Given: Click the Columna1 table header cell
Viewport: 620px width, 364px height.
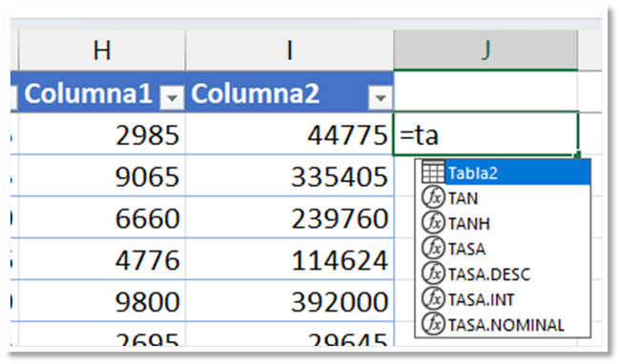Looking at the screenshot, I should pyautogui.click(x=102, y=92).
